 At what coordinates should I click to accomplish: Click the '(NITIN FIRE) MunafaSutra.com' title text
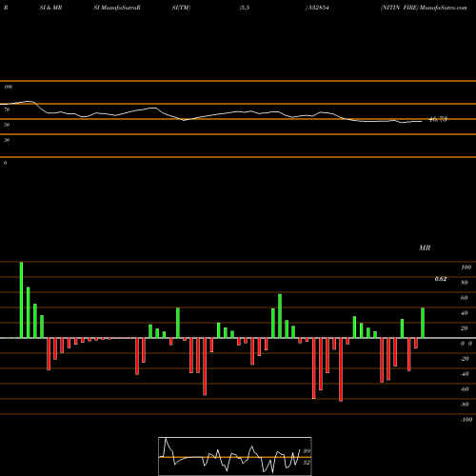[x=424, y=8]
